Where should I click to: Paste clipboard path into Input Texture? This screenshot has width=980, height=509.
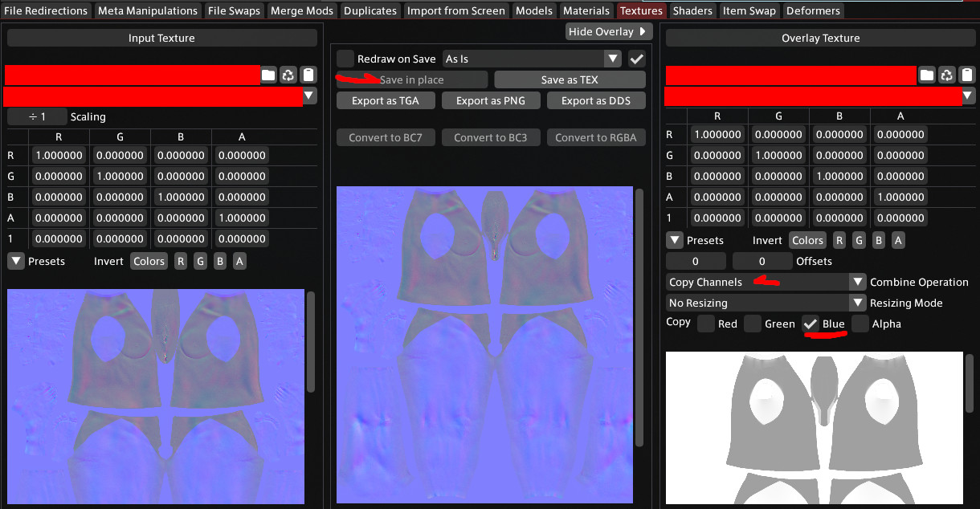tap(308, 75)
